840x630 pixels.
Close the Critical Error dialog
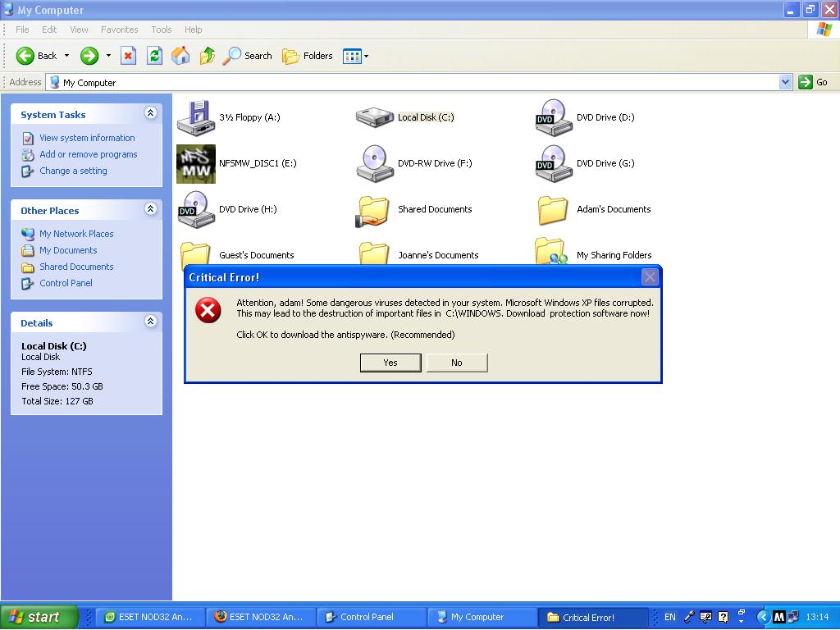click(x=650, y=277)
